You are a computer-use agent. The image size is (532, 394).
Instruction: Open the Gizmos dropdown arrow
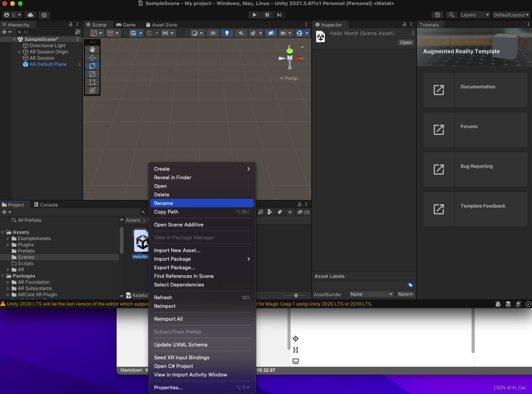(307, 33)
